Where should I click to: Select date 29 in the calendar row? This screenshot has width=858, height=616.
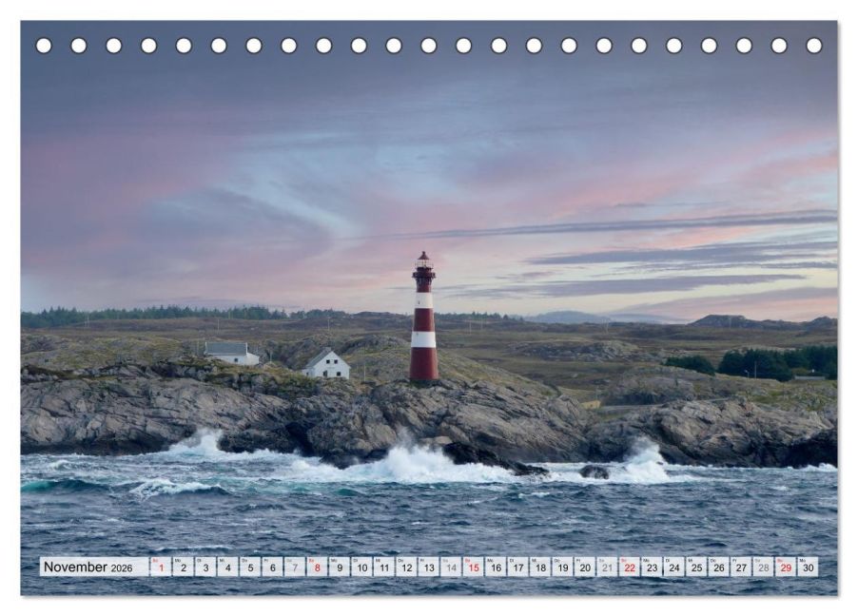coord(786,567)
